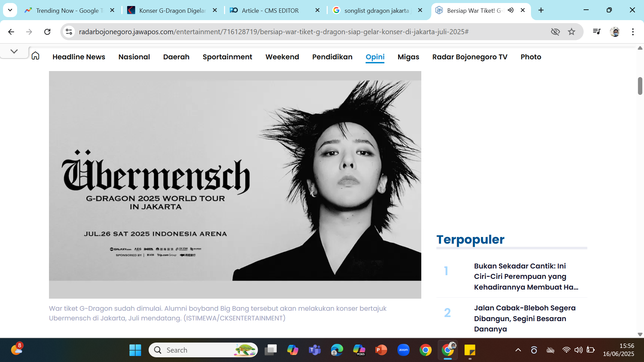The height and width of the screenshot is (362, 644).
Task: Open Nasional menu item
Action: (134, 57)
